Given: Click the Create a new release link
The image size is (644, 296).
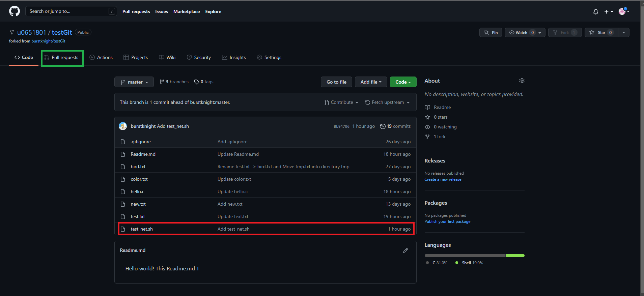Looking at the screenshot, I should pyautogui.click(x=443, y=179).
